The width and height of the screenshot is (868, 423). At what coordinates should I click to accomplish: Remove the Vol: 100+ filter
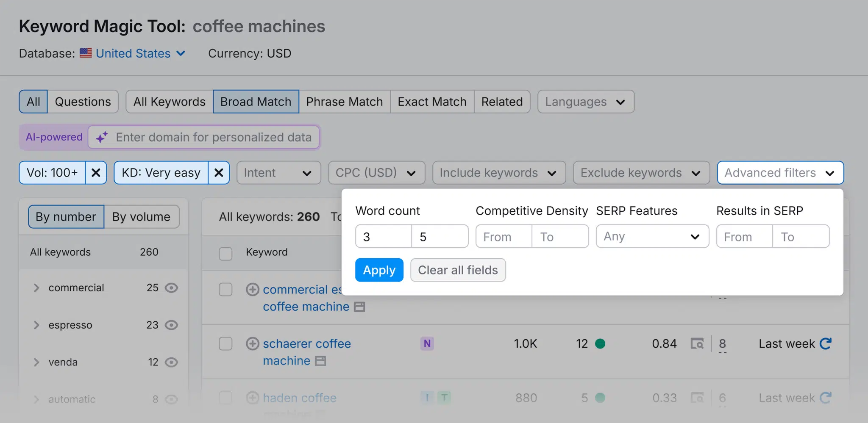coord(96,173)
